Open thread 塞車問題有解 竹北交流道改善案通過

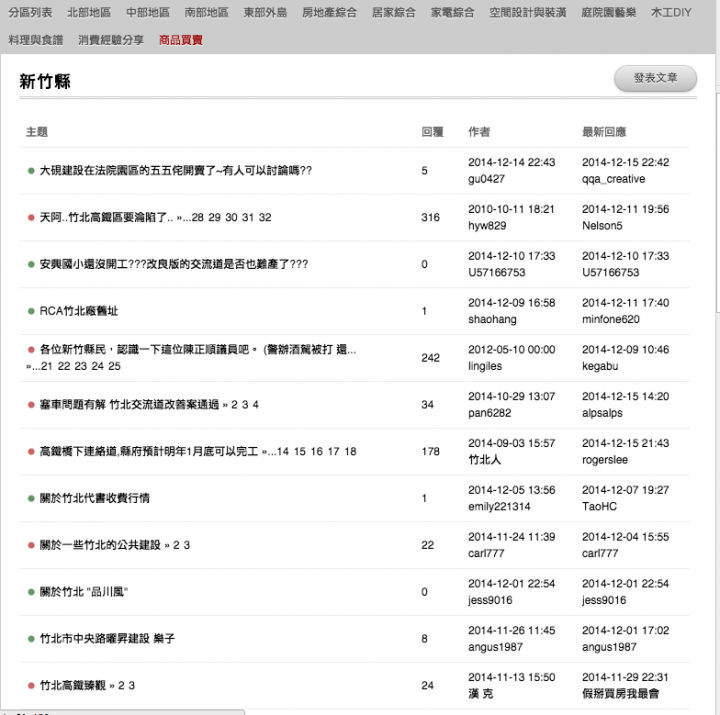129,405
